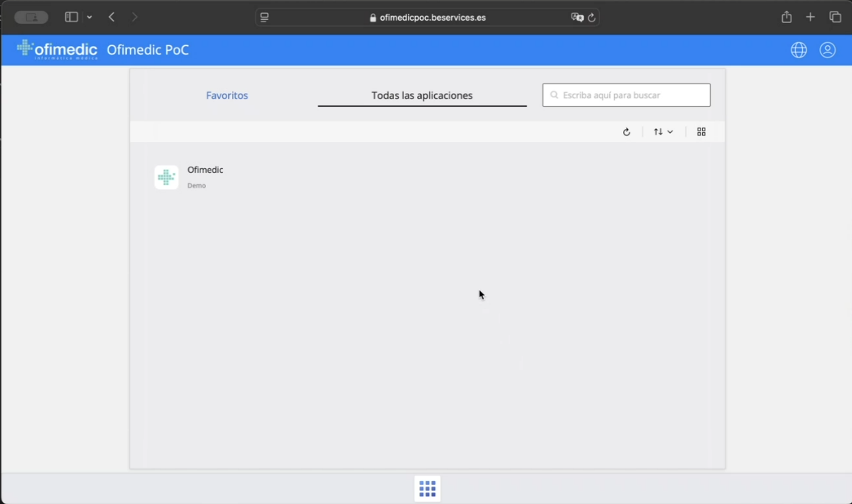Select the Todas las aplicaciones tab
852x504 pixels.
point(422,95)
